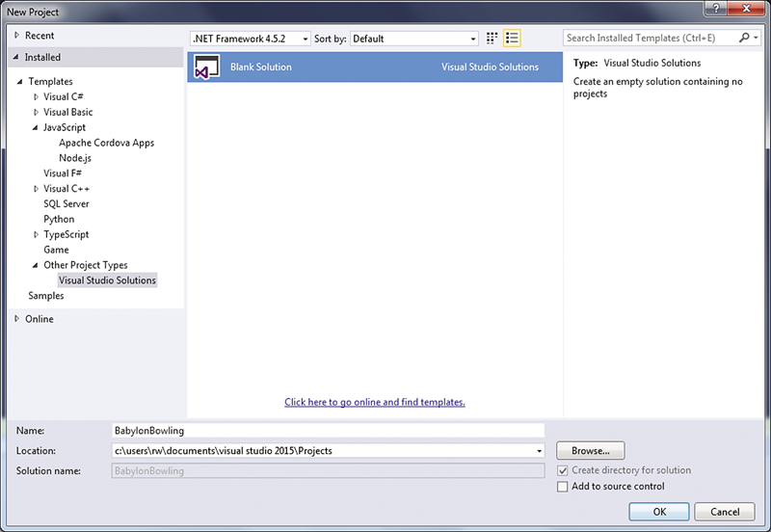Select Game templates

(x=56, y=250)
